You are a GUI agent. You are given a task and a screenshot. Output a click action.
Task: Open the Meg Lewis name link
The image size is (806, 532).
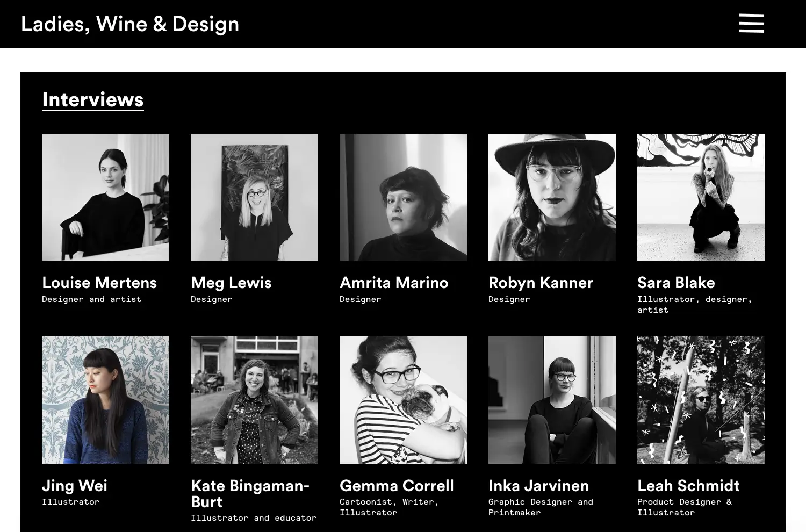click(x=231, y=283)
